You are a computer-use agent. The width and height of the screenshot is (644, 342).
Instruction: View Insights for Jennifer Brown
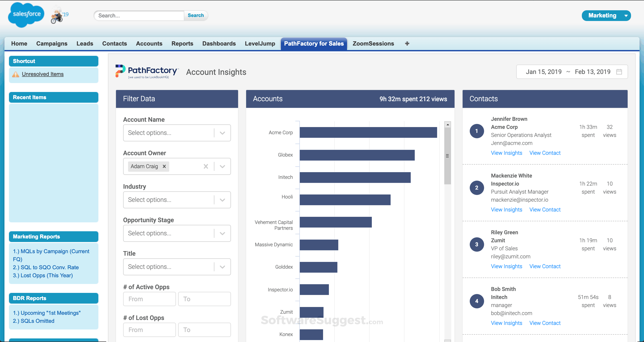pyautogui.click(x=506, y=153)
